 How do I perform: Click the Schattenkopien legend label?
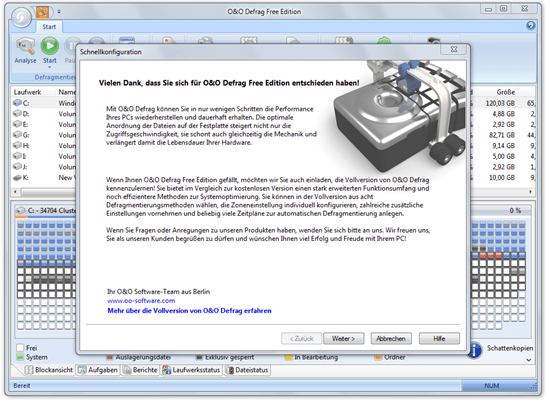coord(510,348)
